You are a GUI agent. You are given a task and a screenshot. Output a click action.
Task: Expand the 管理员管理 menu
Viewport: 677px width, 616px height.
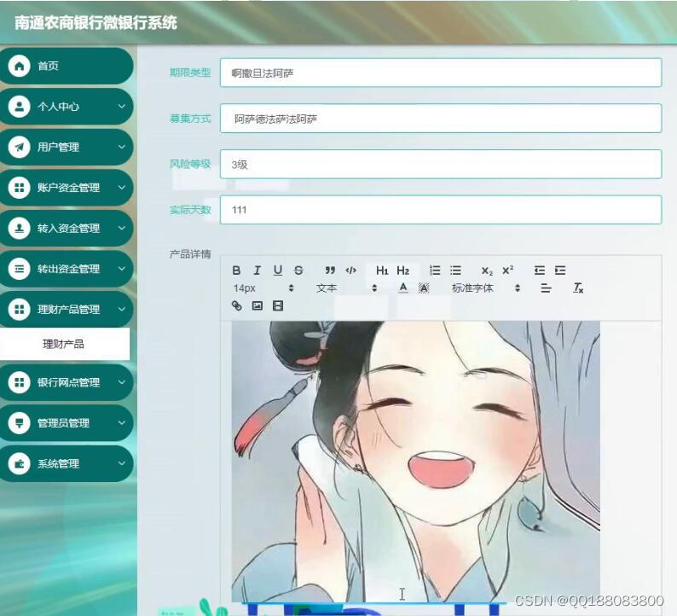66,423
